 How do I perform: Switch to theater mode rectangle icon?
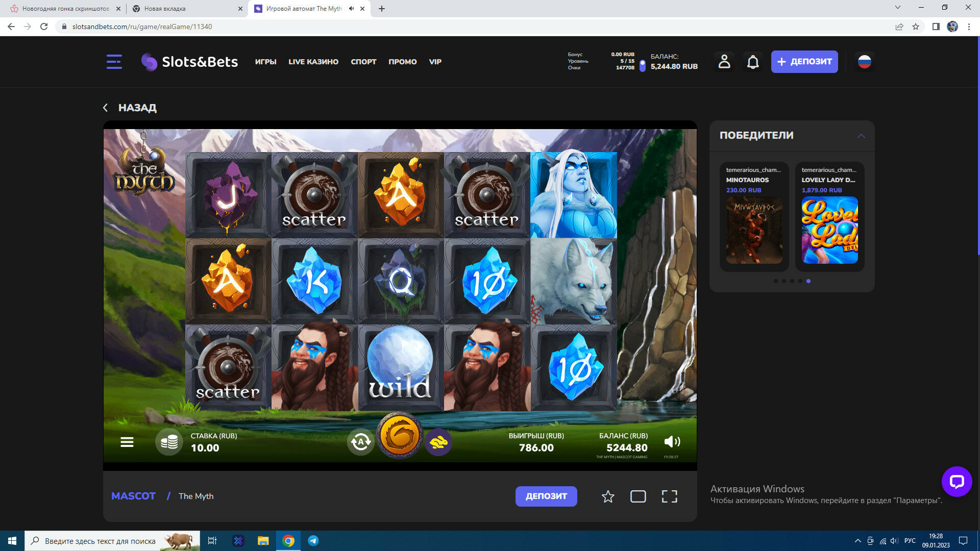click(638, 496)
